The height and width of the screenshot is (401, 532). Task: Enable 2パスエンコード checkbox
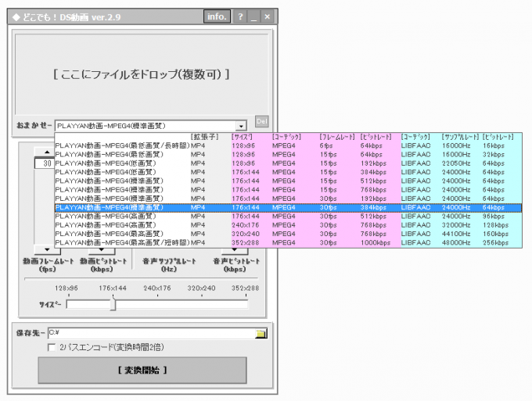tap(52, 347)
